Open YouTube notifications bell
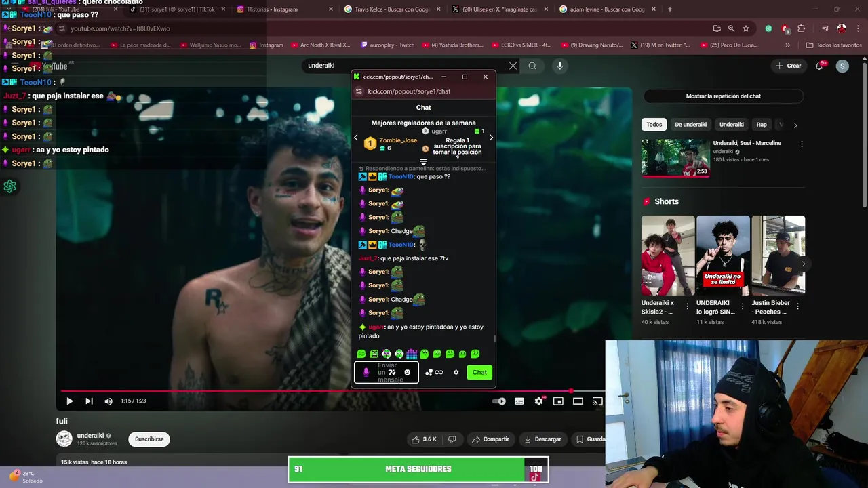 [x=819, y=66]
